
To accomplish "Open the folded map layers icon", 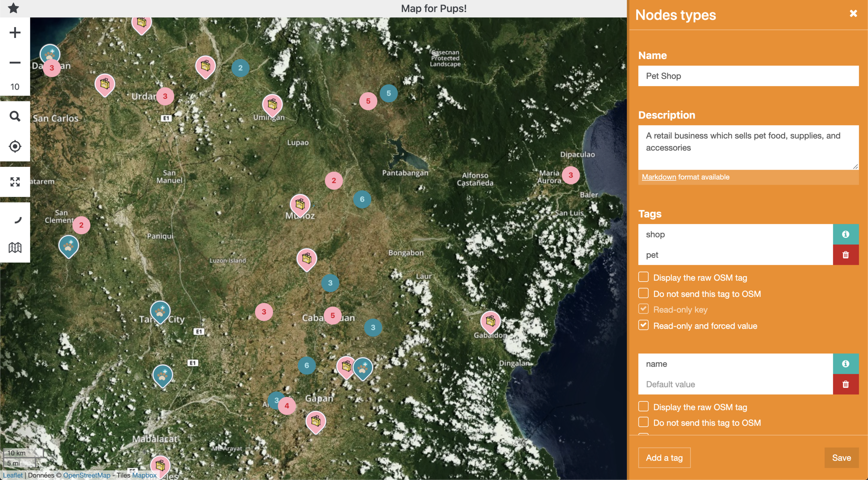I will (15, 247).
